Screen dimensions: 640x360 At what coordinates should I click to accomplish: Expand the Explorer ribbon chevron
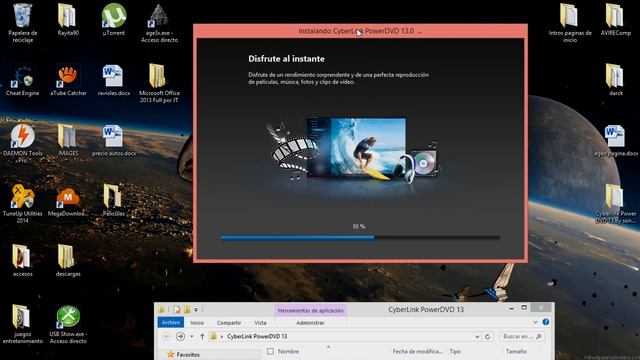(535, 322)
